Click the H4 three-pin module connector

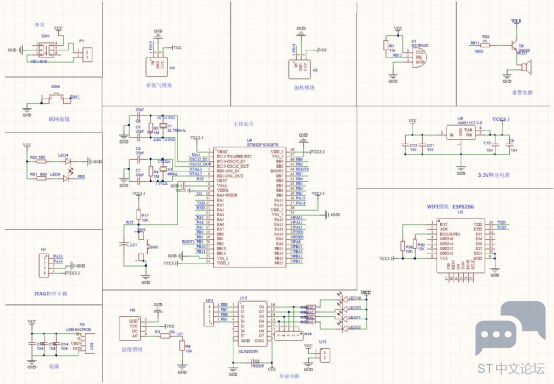tap(157, 67)
